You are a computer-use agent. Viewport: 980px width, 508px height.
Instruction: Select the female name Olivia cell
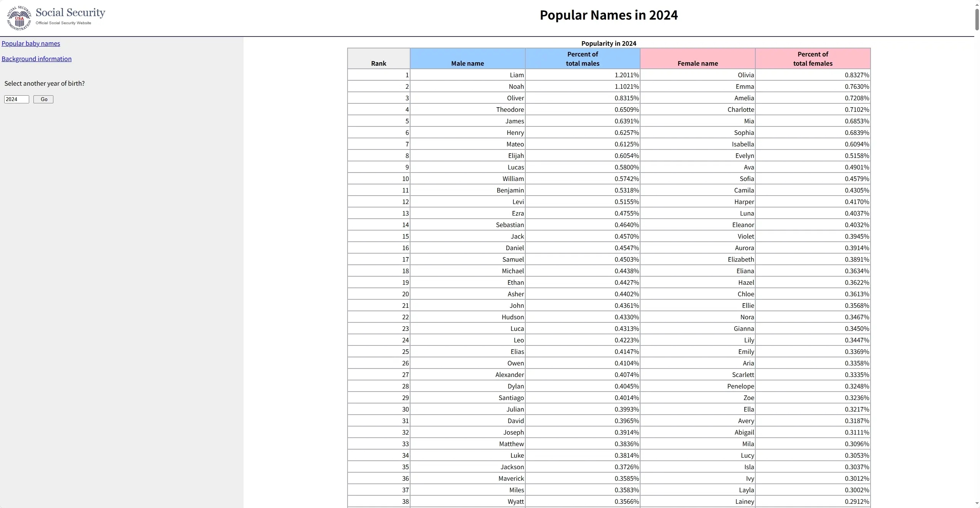coord(745,75)
